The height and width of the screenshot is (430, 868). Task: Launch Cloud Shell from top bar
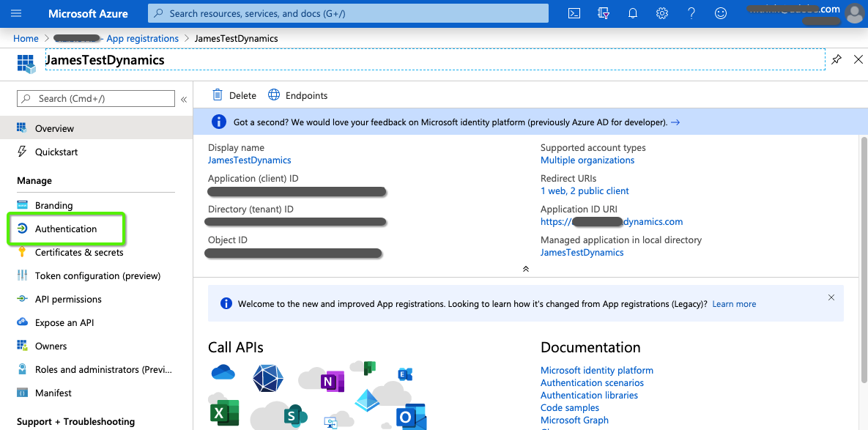click(x=574, y=13)
